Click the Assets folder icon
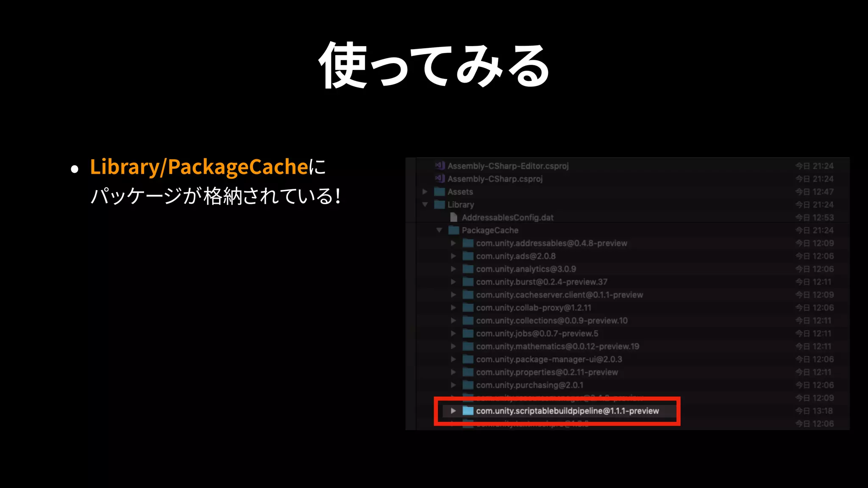 pyautogui.click(x=440, y=192)
